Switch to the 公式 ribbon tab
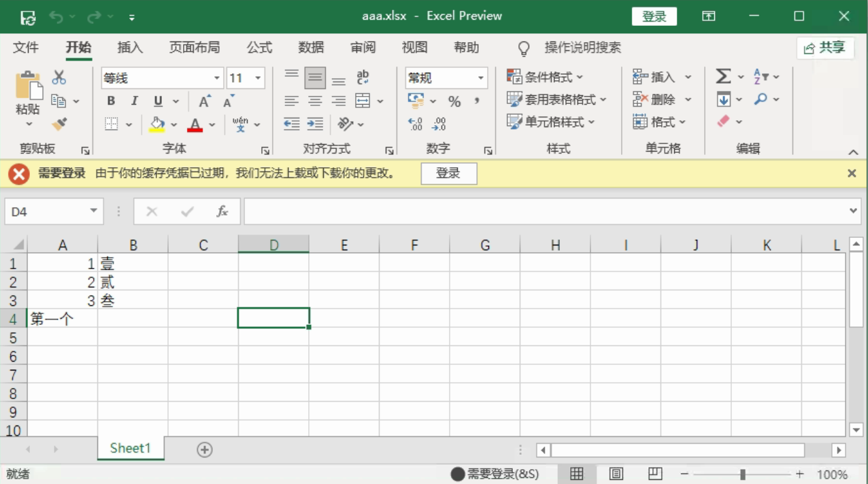This screenshot has height=484, width=868. pyautogui.click(x=259, y=48)
